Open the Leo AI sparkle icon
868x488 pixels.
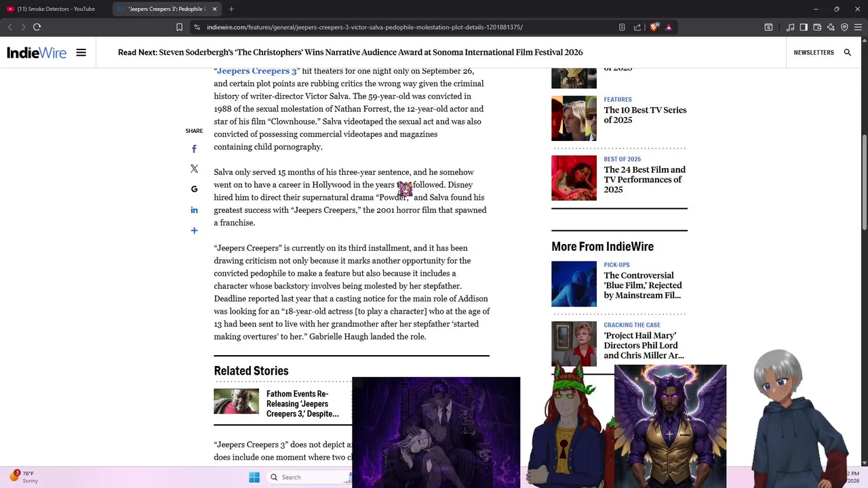[x=831, y=27]
